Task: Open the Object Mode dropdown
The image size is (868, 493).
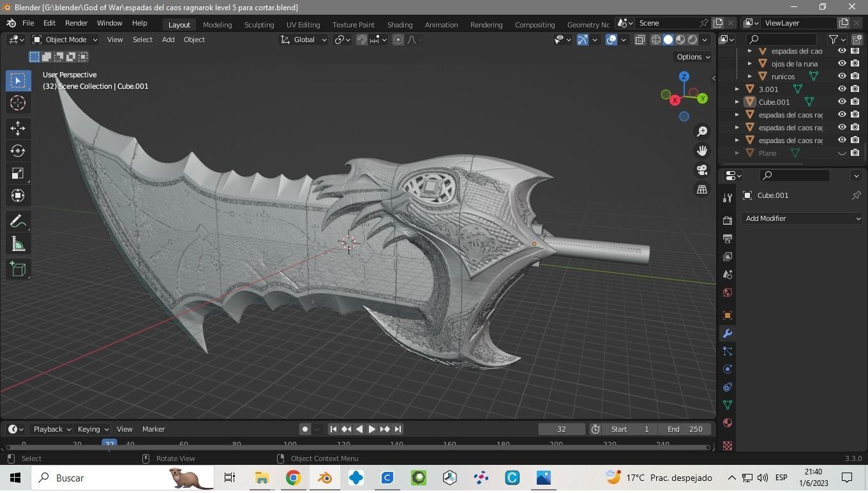Action: [x=67, y=40]
